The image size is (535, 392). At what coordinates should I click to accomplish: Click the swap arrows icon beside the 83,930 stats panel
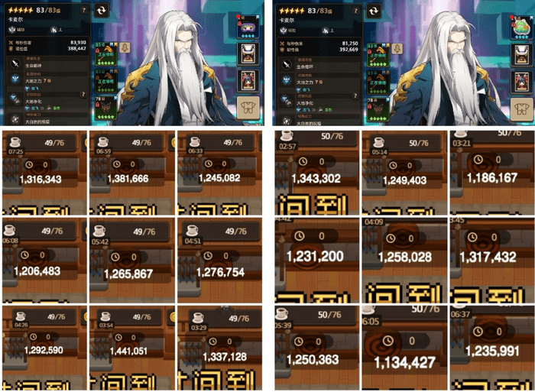[x=102, y=11]
